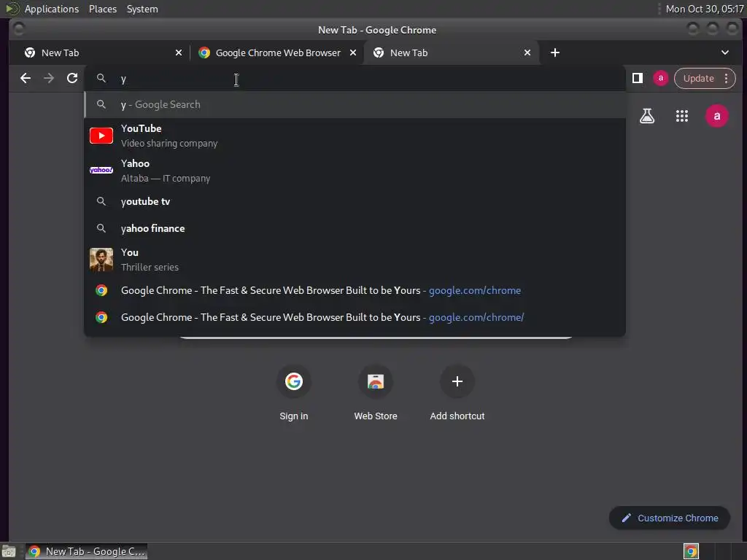Open the Applications menu

tap(52, 9)
